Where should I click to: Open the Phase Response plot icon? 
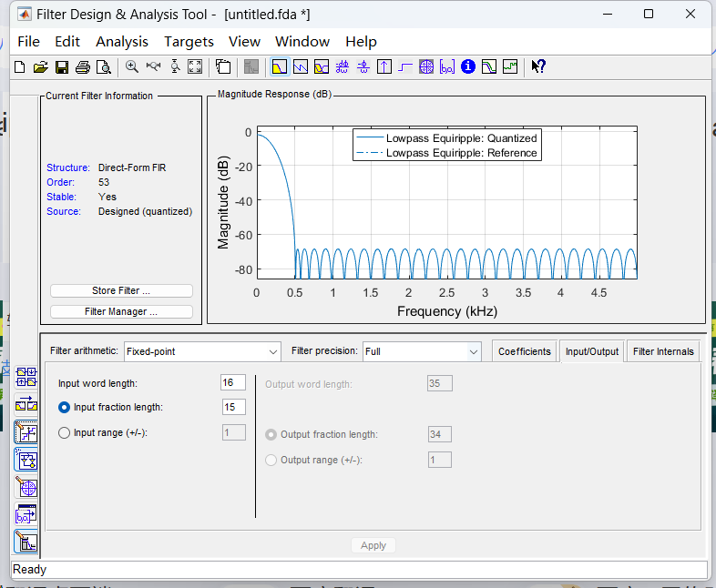[x=300, y=66]
